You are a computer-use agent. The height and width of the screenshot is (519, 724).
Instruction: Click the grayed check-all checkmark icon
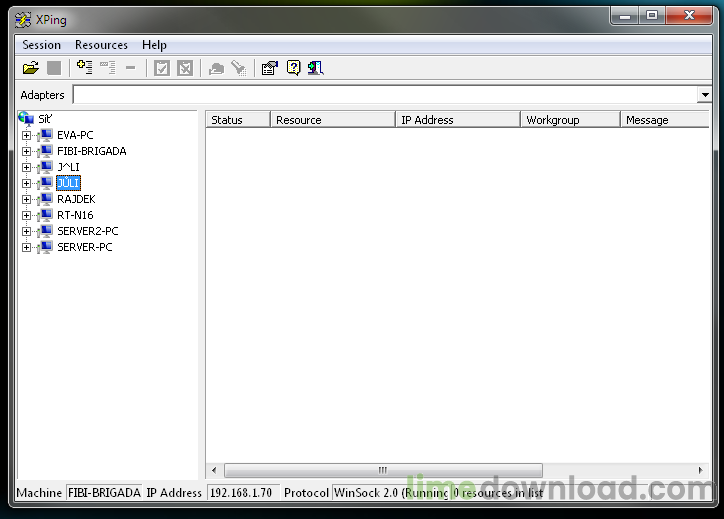pyautogui.click(x=162, y=68)
